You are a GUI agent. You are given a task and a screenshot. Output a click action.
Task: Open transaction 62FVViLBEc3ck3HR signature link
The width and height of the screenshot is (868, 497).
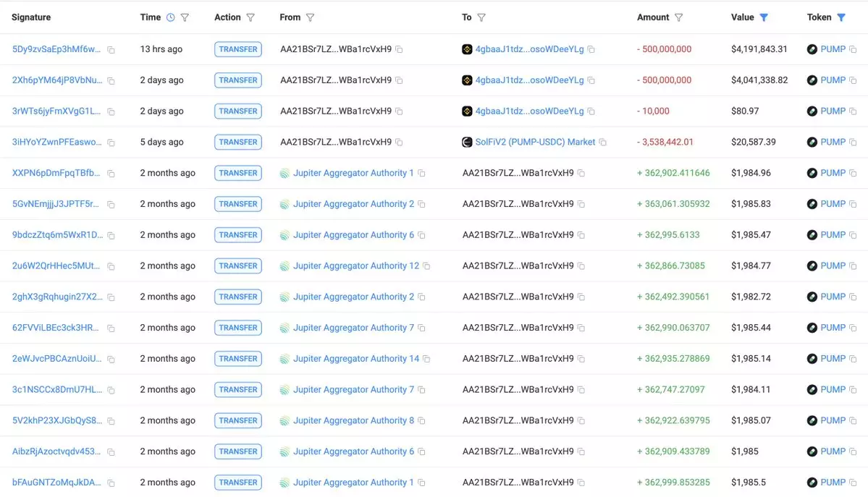55,328
